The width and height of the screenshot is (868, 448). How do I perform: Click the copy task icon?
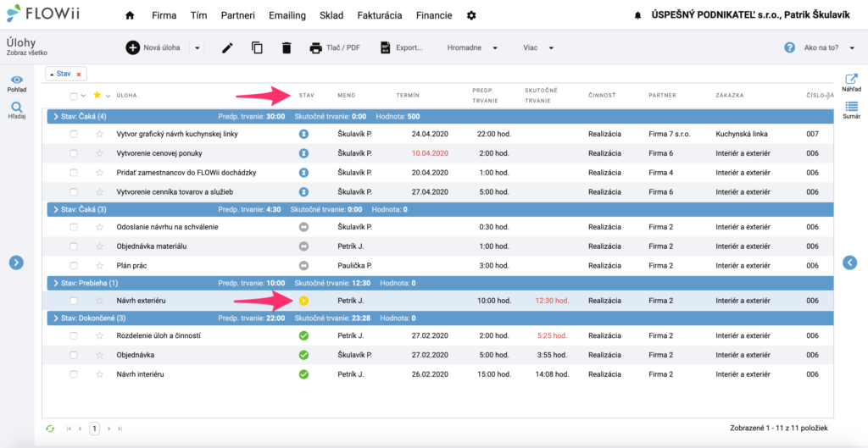point(257,48)
